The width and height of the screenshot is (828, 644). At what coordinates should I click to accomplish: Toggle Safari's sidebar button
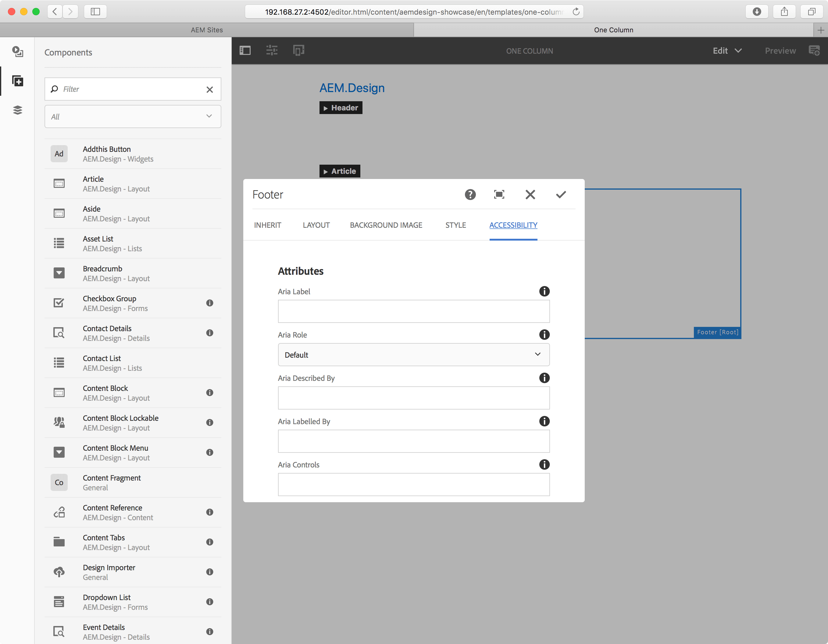tap(95, 11)
